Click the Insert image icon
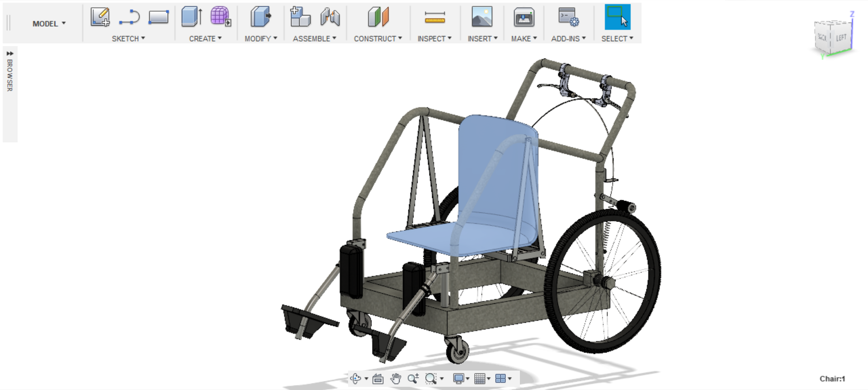Viewport: 868px width, 390px height. tap(482, 17)
